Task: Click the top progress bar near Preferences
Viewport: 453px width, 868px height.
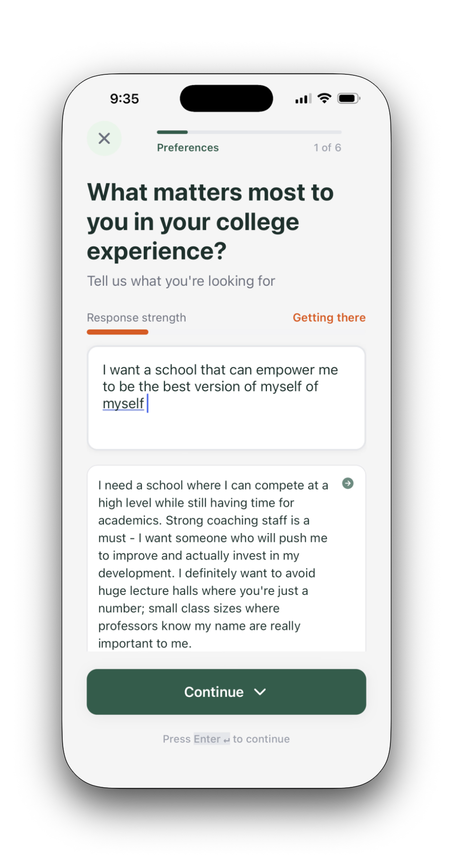Action: (248, 132)
